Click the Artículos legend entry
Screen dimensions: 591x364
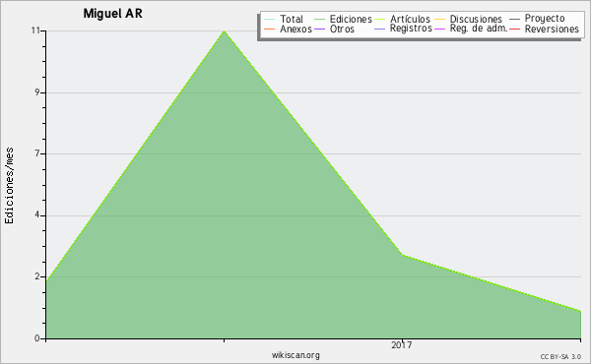coord(402,19)
